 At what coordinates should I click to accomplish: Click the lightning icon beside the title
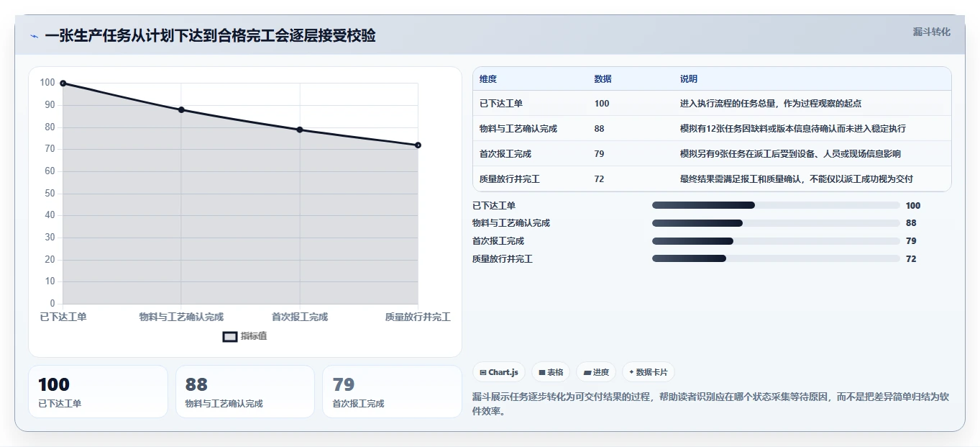[34, 36]
